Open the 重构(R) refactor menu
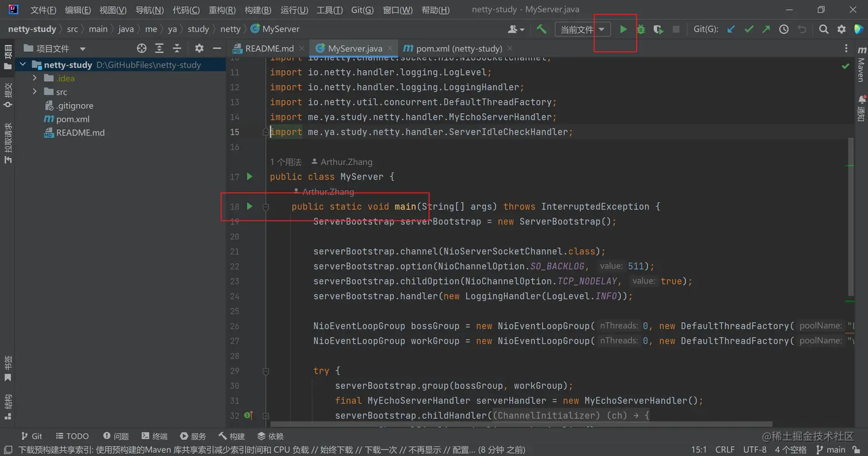868x456 pixels. 222,10
